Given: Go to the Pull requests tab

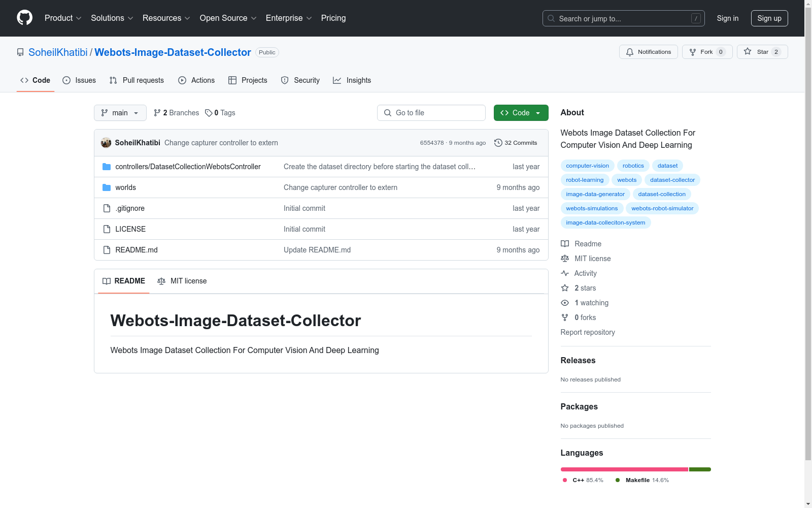Looking at the screenshot, I should (x=137, y=80).
